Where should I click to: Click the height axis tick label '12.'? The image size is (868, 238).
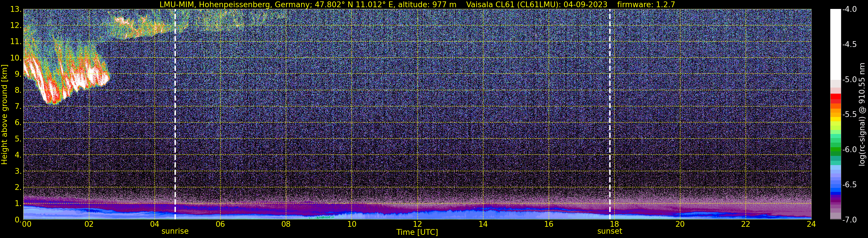[x=16, y=26]
